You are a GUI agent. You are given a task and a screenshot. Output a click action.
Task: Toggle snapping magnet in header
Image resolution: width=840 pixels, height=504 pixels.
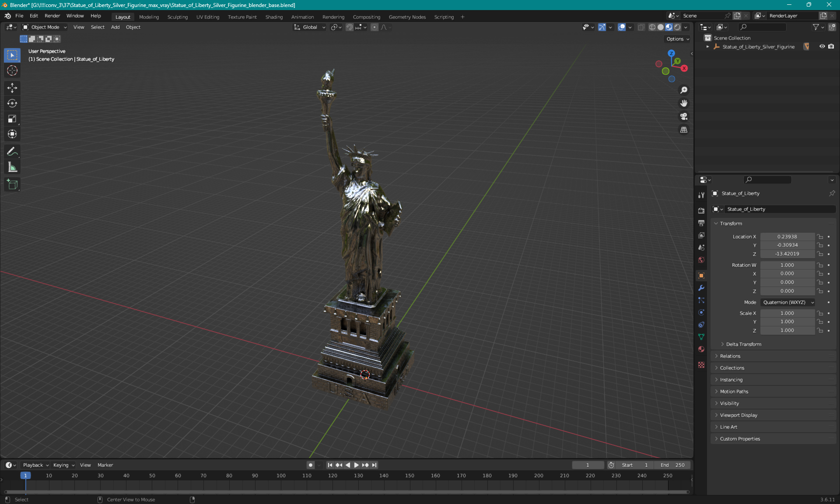[x=349, y=27]
